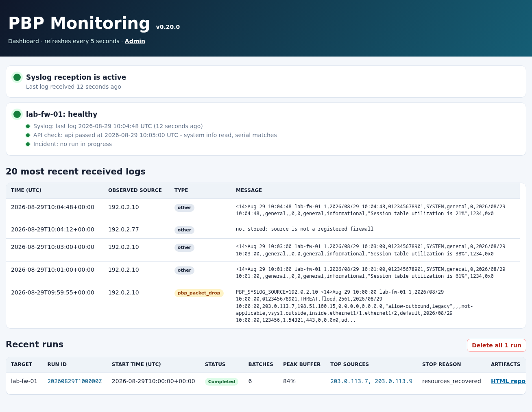Screen dimensions: 532x412
Task: Click the green syslog reception status dot
Action: (x=17, y=77)
